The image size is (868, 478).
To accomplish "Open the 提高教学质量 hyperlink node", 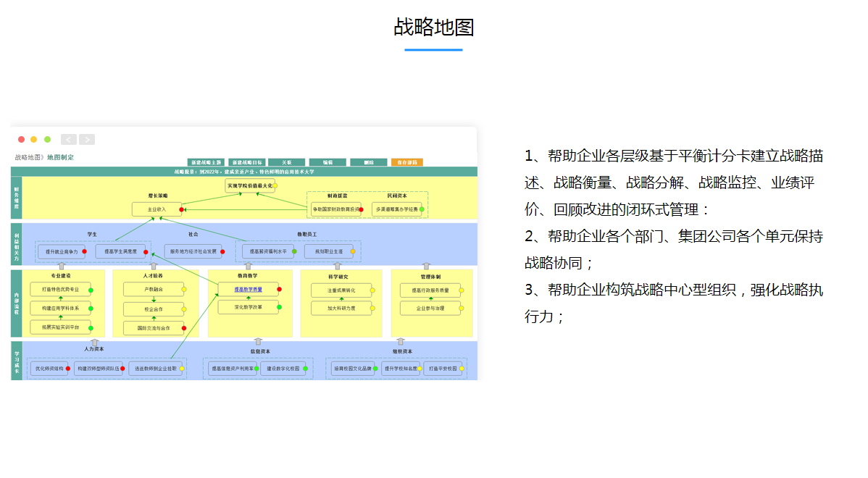I will [248, 290].
